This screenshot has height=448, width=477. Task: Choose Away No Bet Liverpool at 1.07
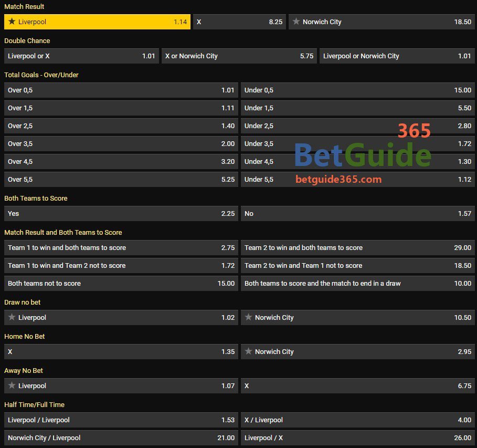(121, 386)
